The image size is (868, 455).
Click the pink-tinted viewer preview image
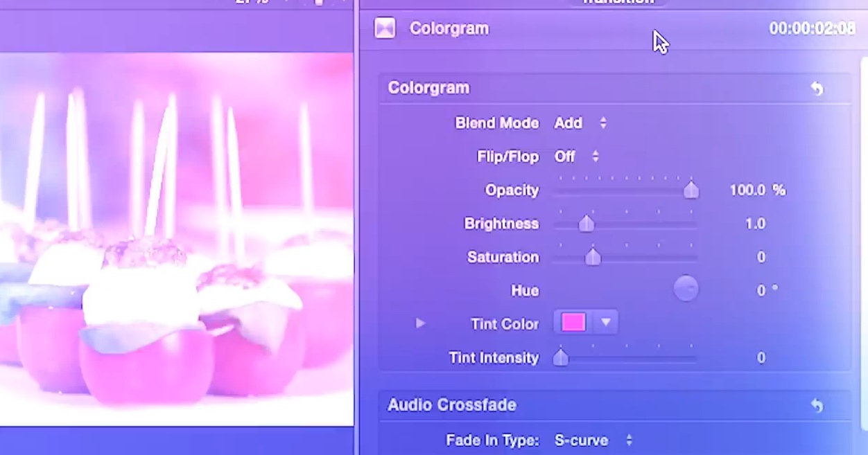tap(177, 239)
